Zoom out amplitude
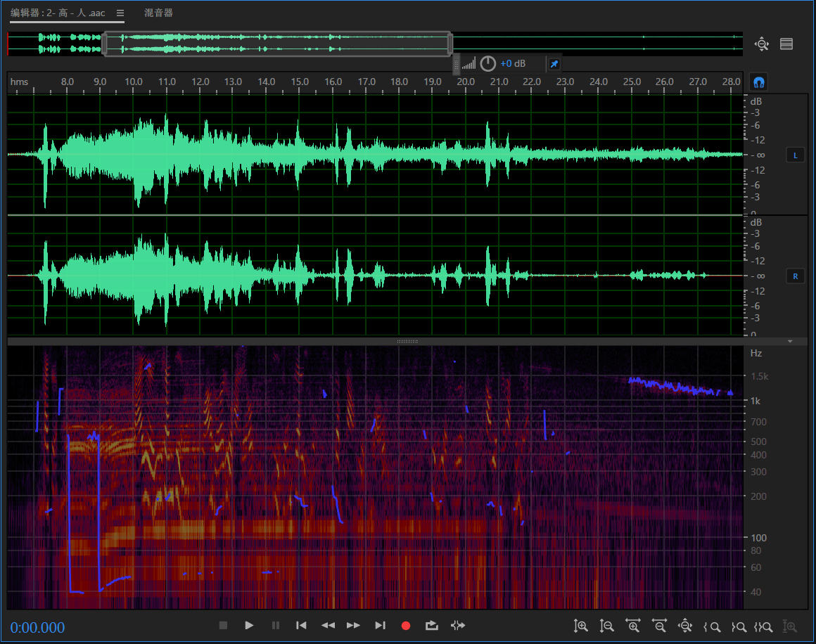The width and height of the screenshot is (816, 644). point(607,626)
